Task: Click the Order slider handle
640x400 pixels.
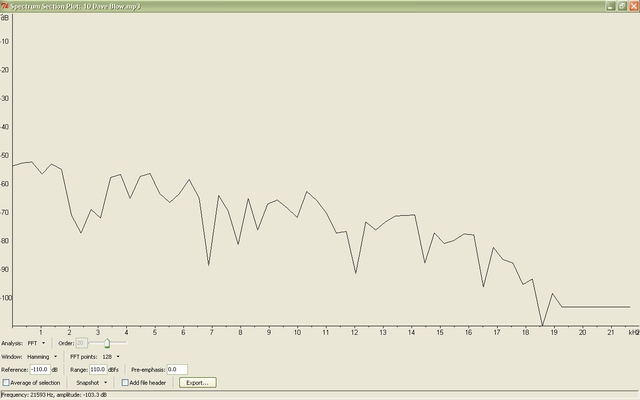Action: 107,343
